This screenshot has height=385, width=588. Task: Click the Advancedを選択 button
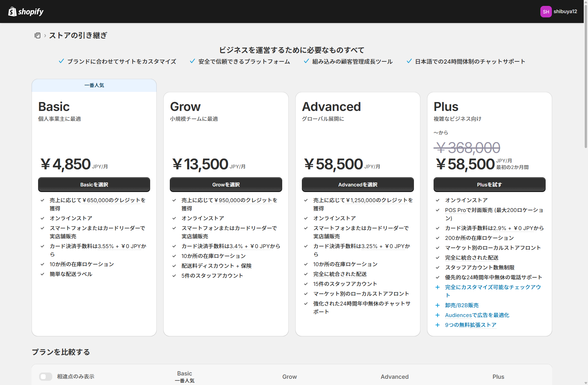(x=357, y=185)
